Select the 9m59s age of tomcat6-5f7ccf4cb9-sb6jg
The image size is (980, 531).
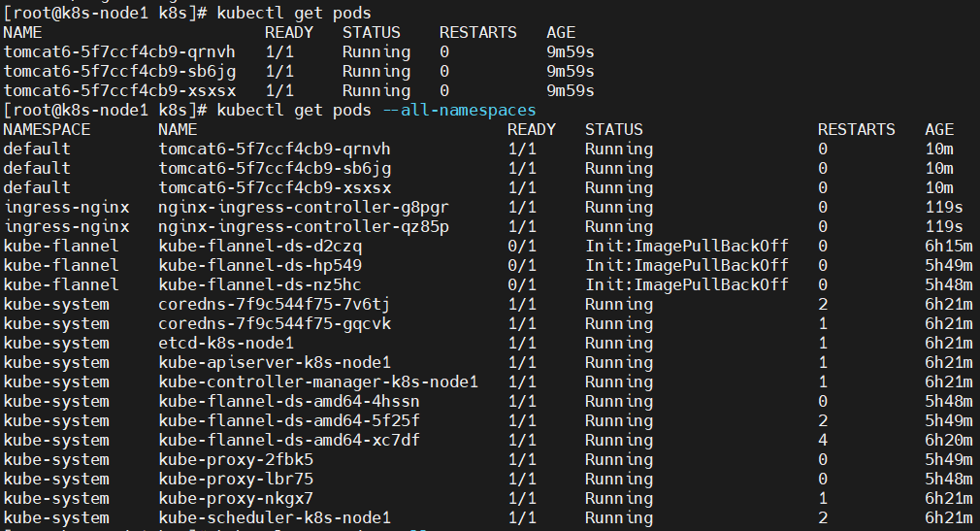[570, 71]
